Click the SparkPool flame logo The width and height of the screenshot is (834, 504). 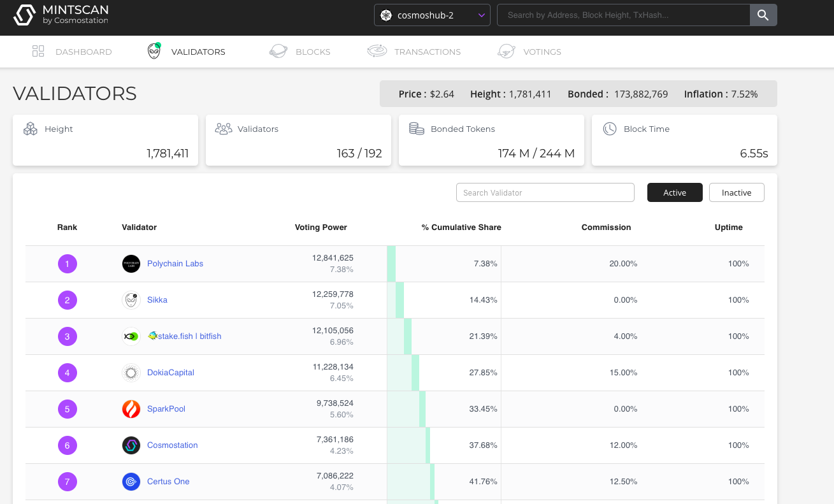(131, 409)
